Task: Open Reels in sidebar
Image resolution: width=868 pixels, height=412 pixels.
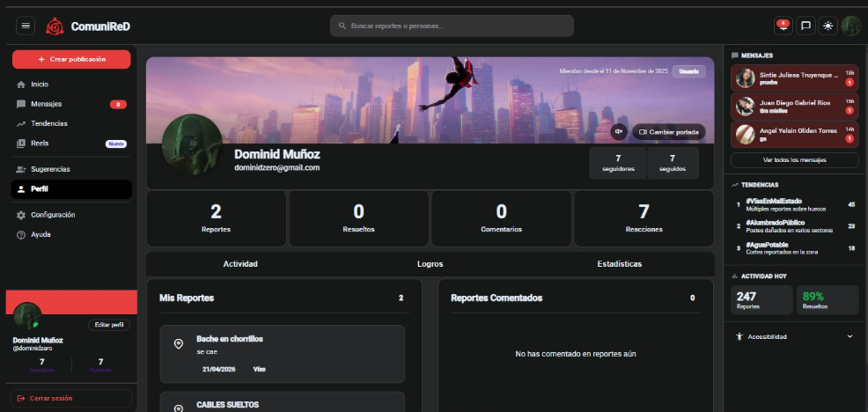Action: [71, 143]
